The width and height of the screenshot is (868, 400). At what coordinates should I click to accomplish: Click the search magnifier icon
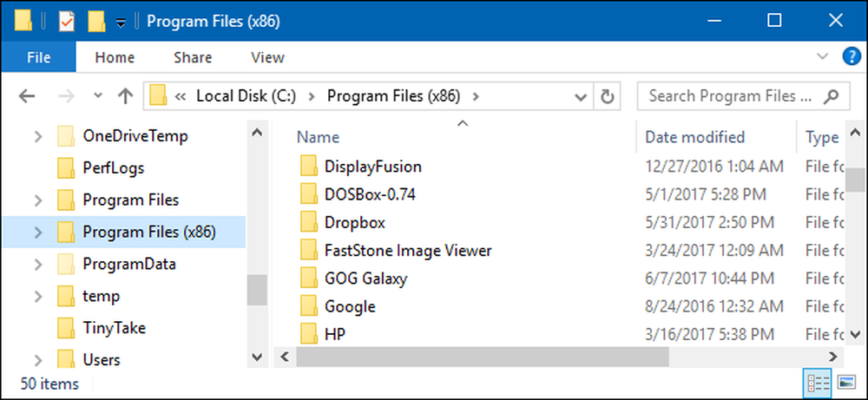pyautogui.click(x=831, y=97)
